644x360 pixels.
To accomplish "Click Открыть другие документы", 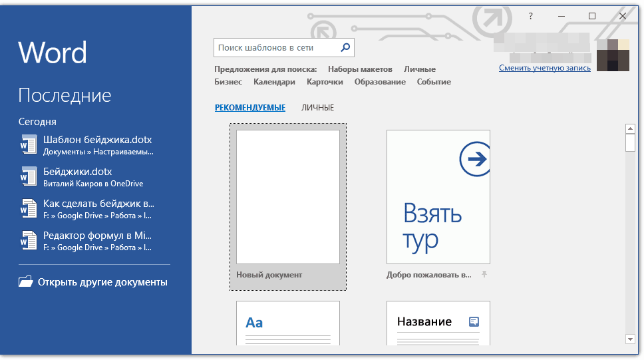I will (93, 282).
